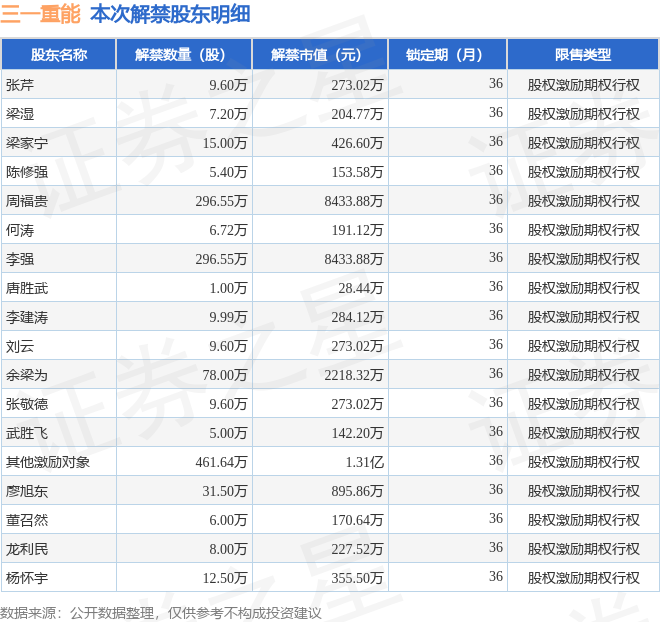Click the 296.55万 quantity for 李强
Viewport: 660px width, 622px height.
221,259
